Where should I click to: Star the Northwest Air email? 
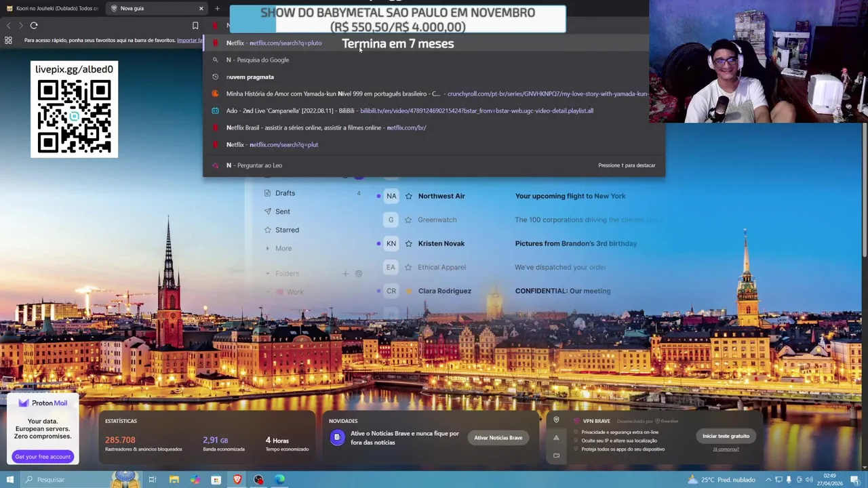(409, 196)
